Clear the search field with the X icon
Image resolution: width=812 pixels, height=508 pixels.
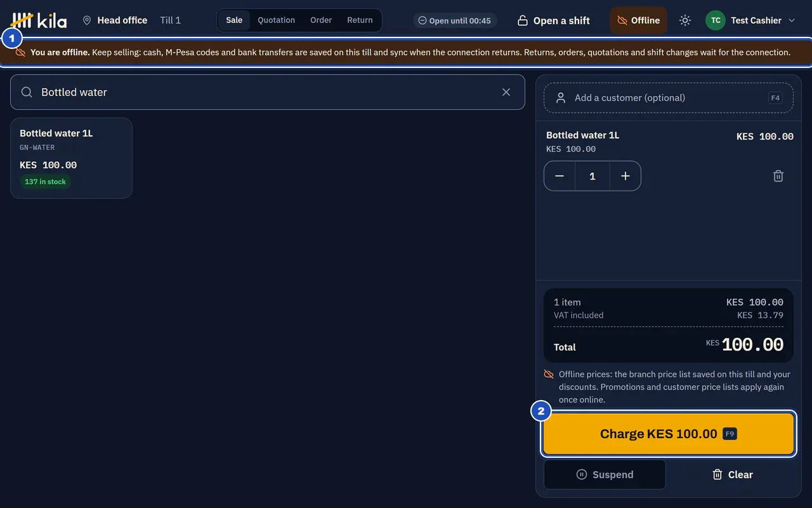click(506, 92)
